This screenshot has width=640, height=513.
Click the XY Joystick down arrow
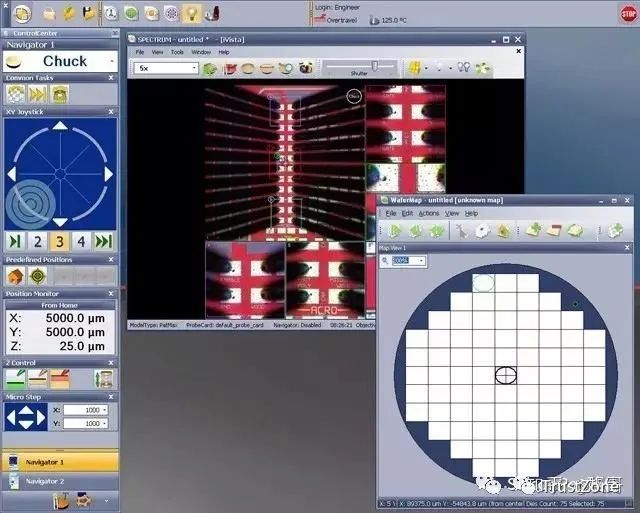[60, 222]
